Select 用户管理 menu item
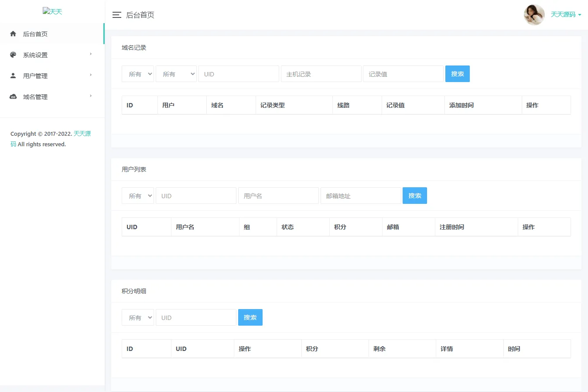 coord(52,76)
